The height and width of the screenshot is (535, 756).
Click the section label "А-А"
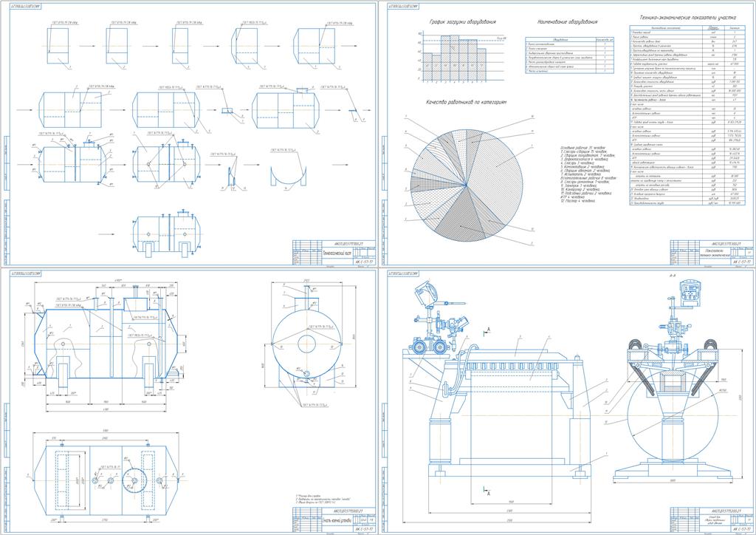(672, 276)
